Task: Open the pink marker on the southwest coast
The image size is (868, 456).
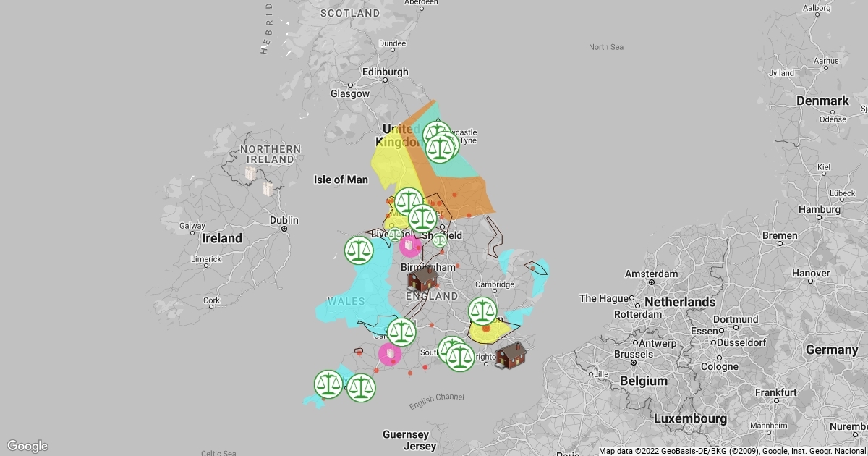Action: (x=390, y=354)
